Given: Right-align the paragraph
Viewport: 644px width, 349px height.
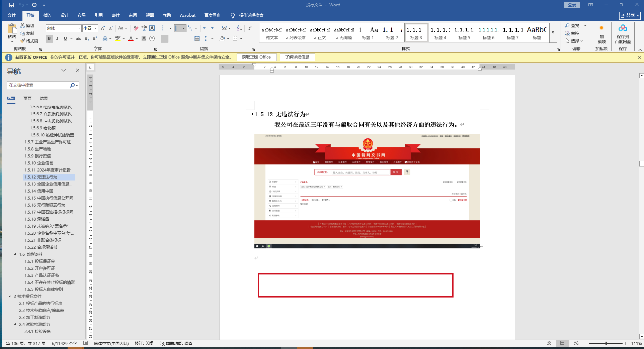Looking at the screenshot, I should click(181, 38).
